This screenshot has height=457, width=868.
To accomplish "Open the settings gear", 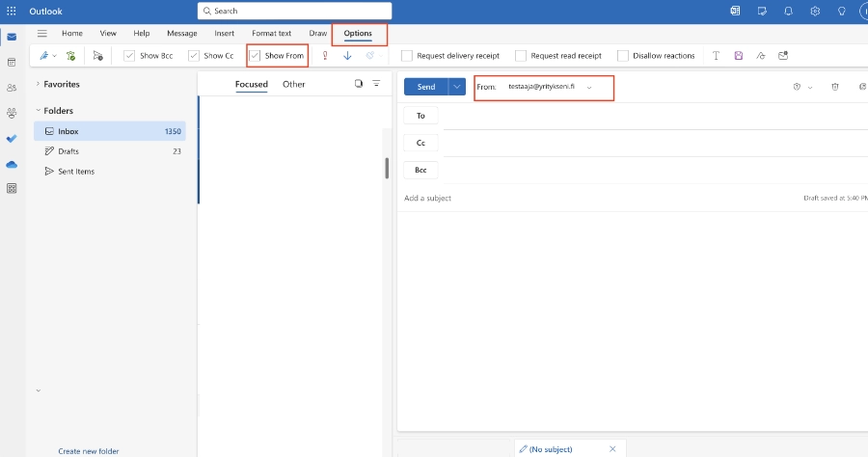I will 815,11.
